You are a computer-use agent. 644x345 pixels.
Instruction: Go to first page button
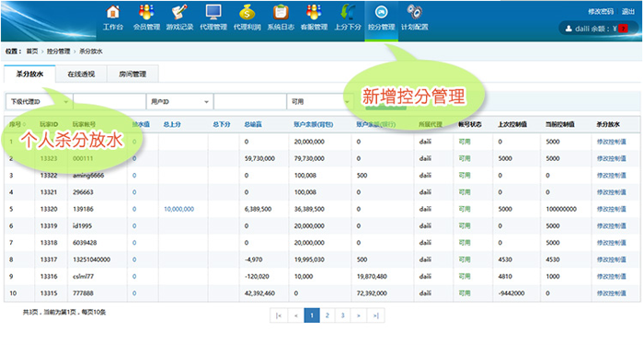(x=279, y=316)
